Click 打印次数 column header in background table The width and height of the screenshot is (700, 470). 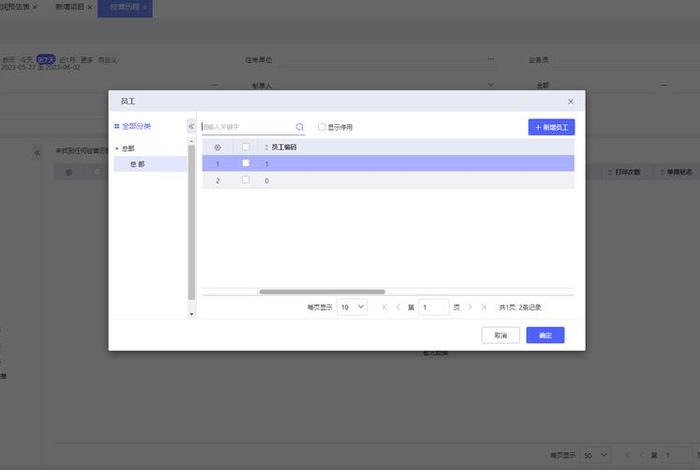[628, 172]
